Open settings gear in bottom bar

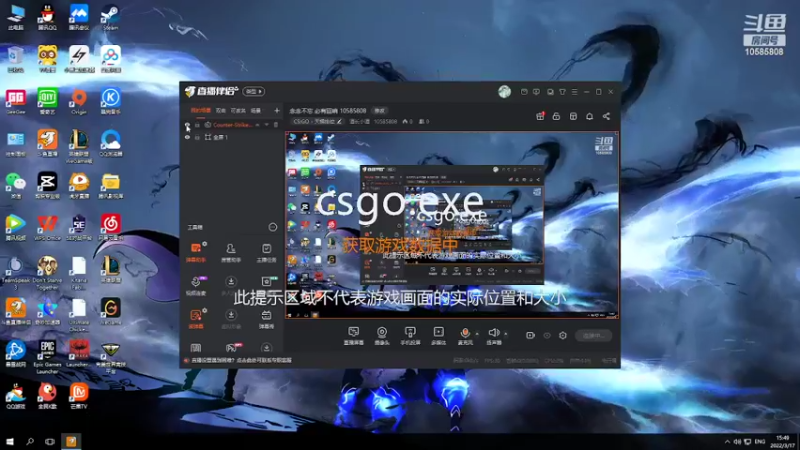pos(563,335)
